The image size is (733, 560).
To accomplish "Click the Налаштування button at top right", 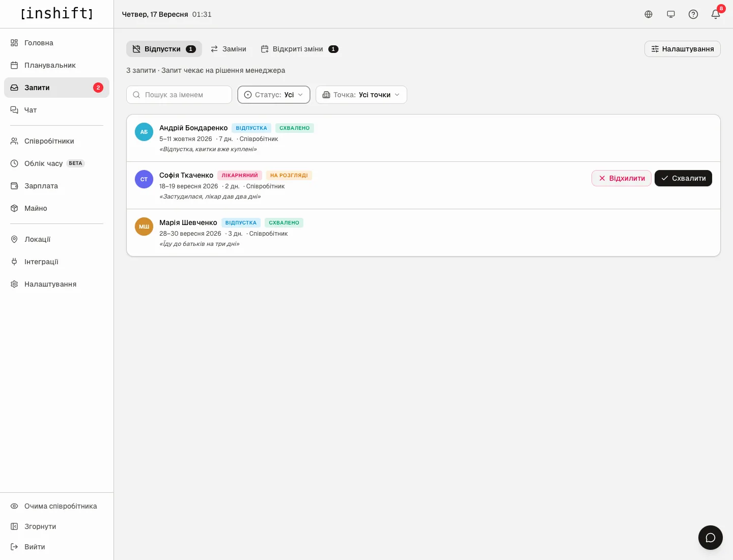I will pos(683,49).
